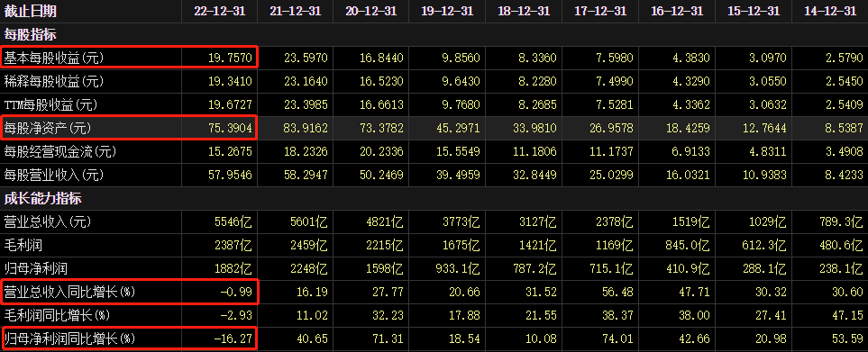
Task: Select the 营业总收入(元) row label
Action: pyautogui.click(x=48, y=222)
